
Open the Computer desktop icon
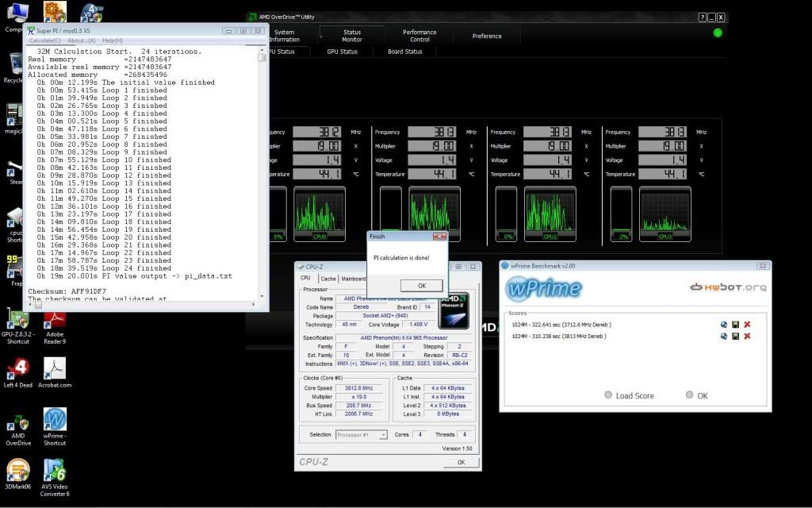pyautogui.click(x=14, y=18)
